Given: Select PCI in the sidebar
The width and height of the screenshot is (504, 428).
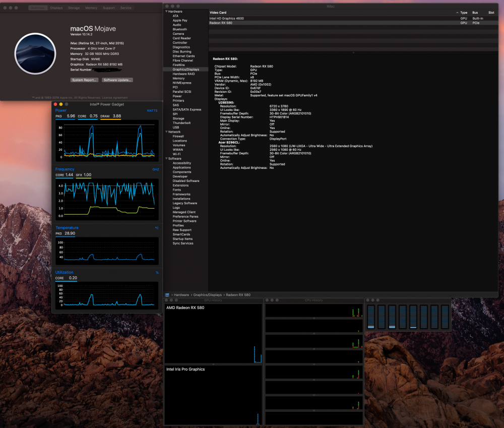Looking at the screenshot, I should pyautogui.click(x=175, y=87).
